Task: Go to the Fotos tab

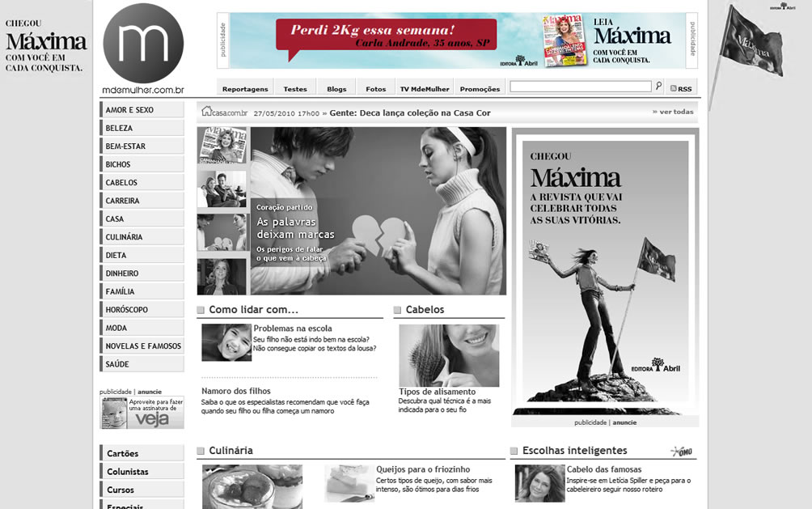Action: (376, 87)
